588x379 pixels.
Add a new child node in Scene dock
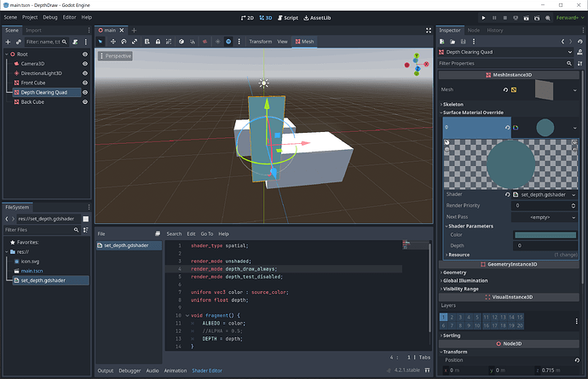8,42
